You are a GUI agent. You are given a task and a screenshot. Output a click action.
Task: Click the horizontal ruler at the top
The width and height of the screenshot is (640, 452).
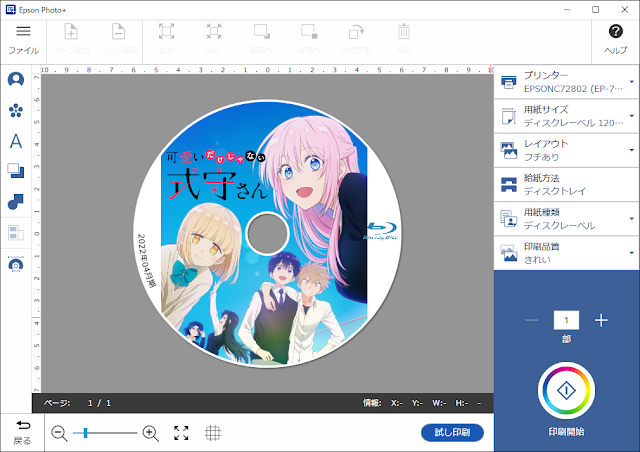(x=267, y=69)
